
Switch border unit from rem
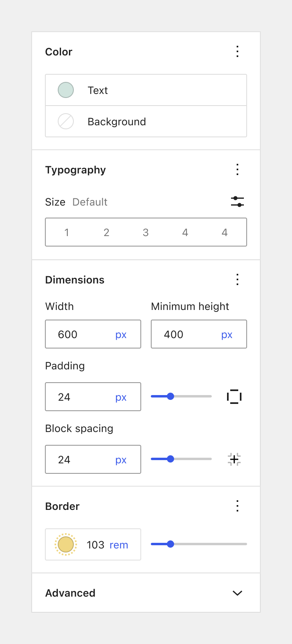point(119,544)
